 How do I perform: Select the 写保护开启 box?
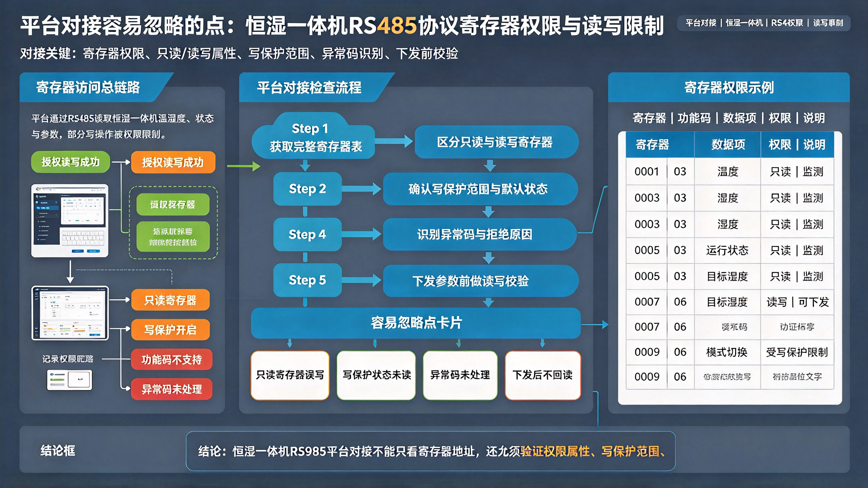(170, 329)
